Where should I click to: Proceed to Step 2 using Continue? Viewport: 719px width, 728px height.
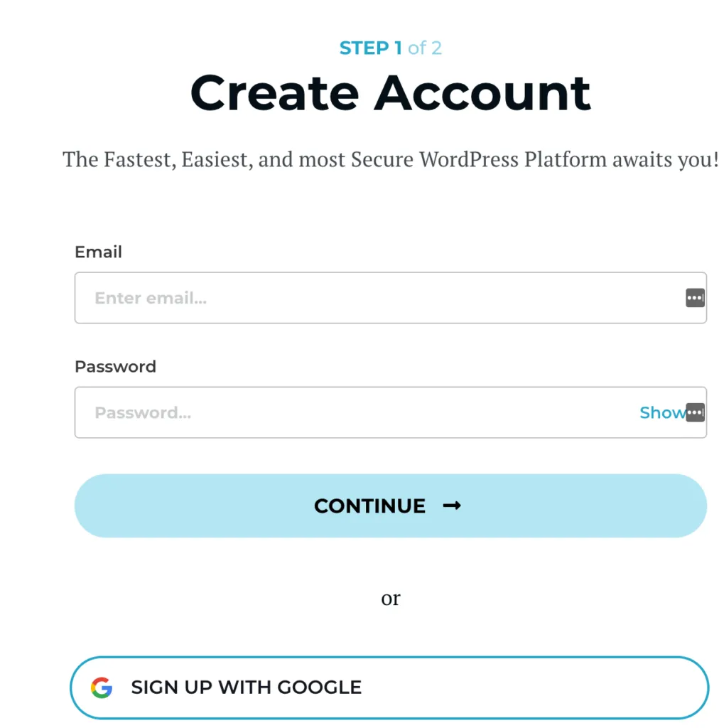(390, 505)
